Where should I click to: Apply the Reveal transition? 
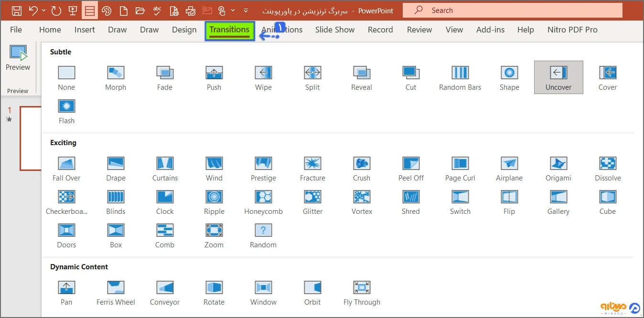tap(362, 78)
